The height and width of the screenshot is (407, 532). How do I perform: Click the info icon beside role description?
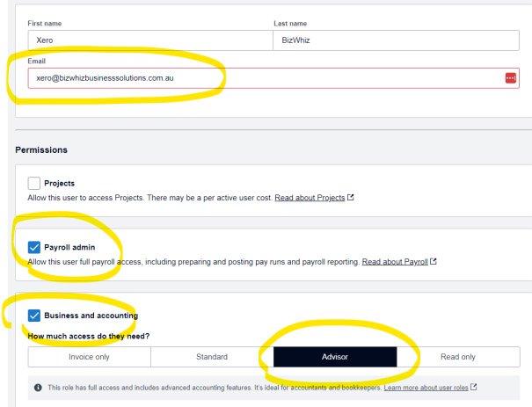coord(38,387)
